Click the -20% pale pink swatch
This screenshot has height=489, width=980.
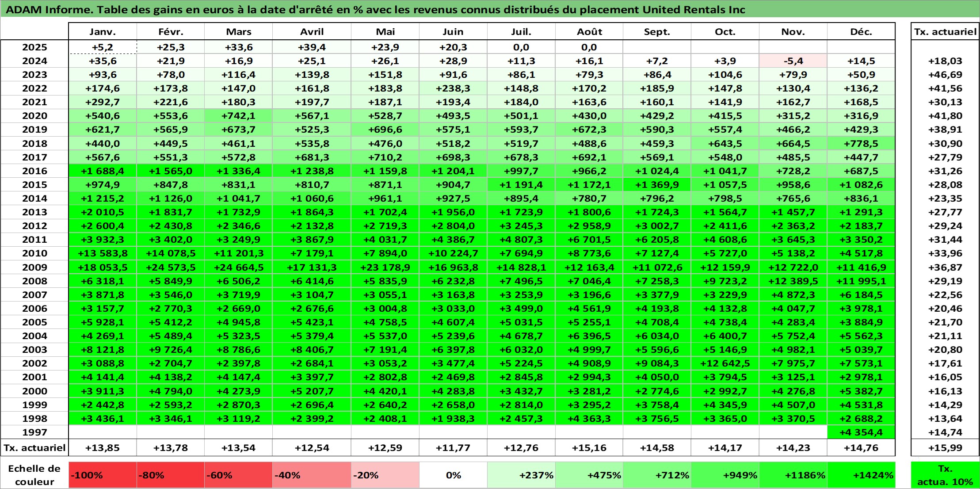click(x=385, y=475)
